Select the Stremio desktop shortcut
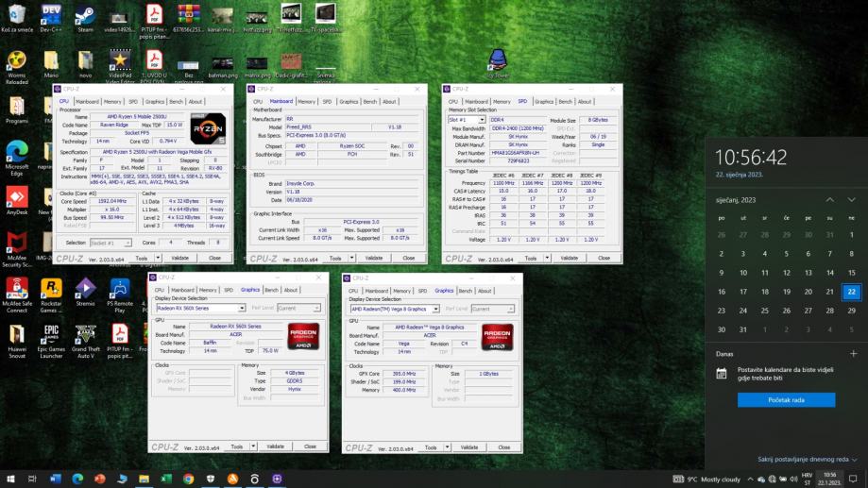This screenshot has height=488, width=868. click(85, 288)
